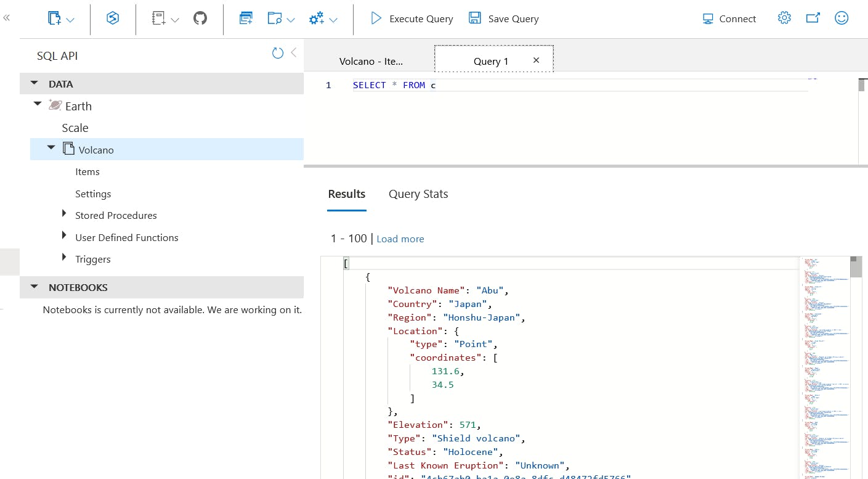Open Settings under Volcano

pos(93,194)
